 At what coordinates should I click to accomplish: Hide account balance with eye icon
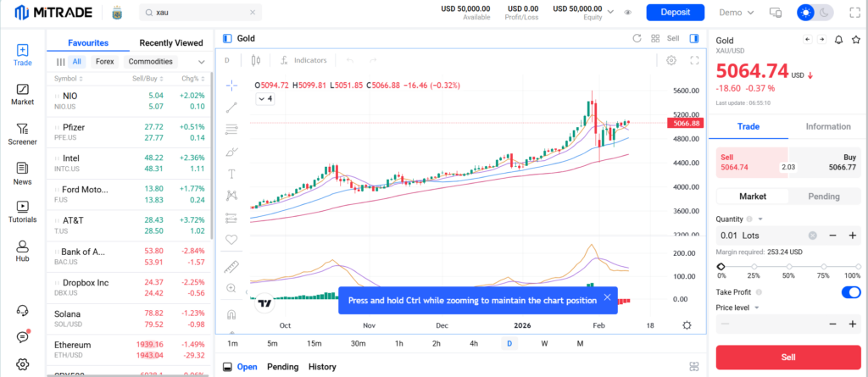click(628, 13)
